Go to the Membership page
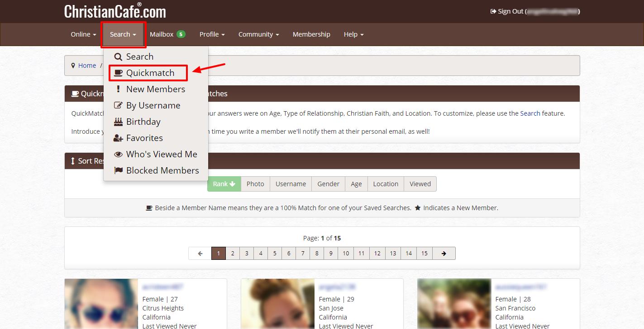This screenshot has width=644, height=329. click(x=311, y=34)
